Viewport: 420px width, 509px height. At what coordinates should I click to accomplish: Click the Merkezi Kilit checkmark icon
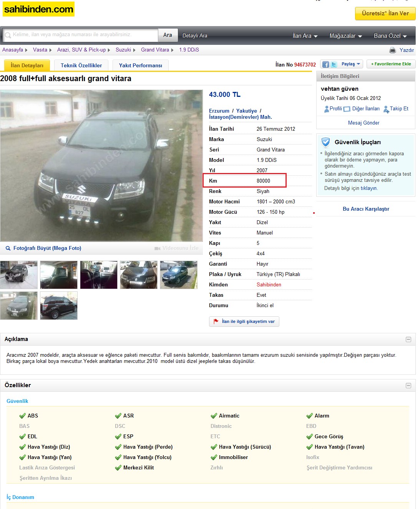tap(118, 468)
